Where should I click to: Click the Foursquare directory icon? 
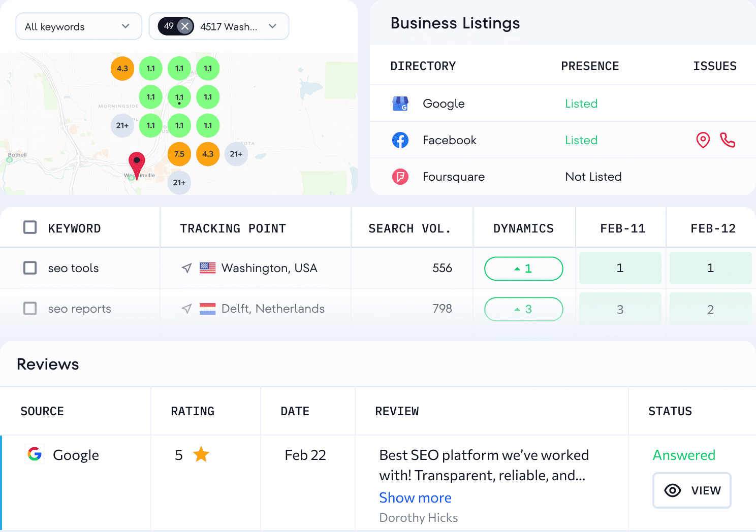click(x=400, y=177)
